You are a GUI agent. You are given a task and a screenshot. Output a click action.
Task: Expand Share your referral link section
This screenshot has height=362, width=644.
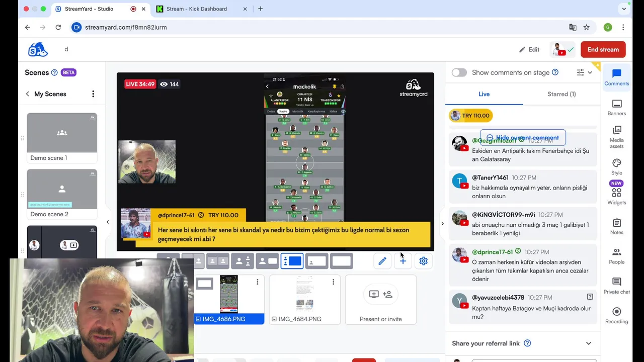coord(589,343)
